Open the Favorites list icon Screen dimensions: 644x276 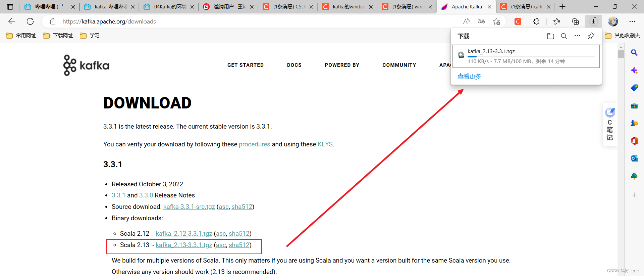[x=557, y=21]
